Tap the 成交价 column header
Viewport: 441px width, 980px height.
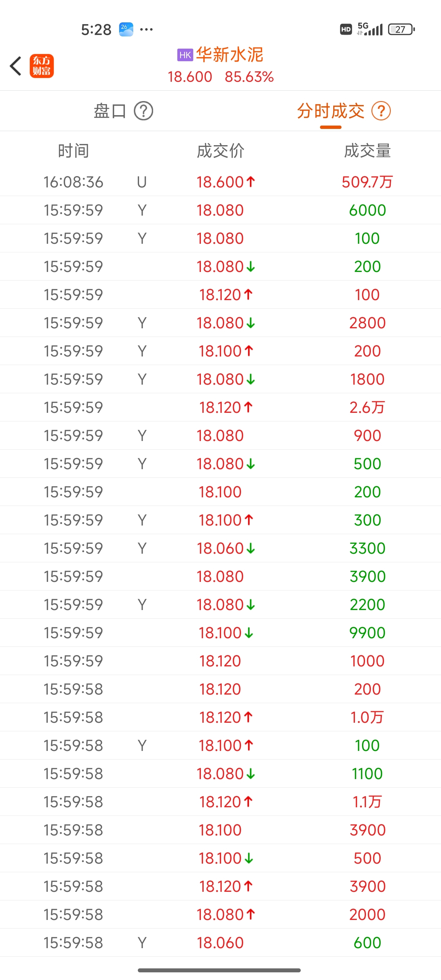pos(220,151)
